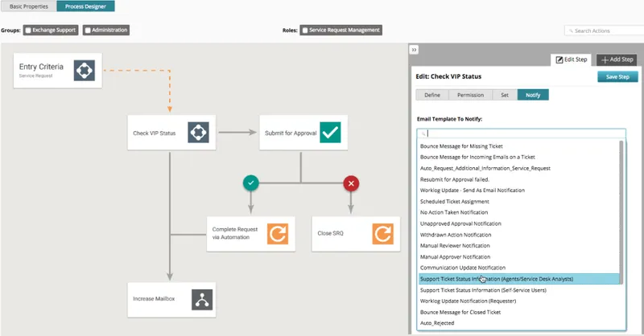Switch to the Basic Properties tab

[29, 6]
